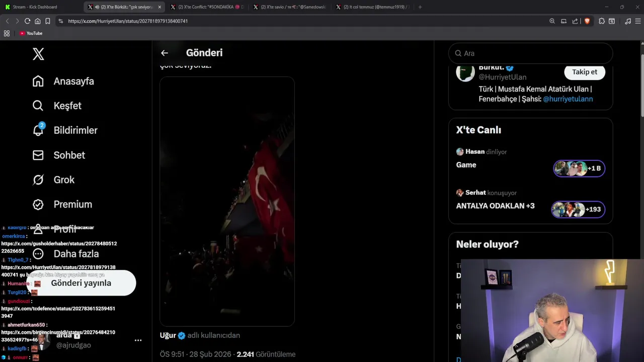Click 2.241 Görüntüleme view count
Screen dimensions: 644x362
[266, 354]
